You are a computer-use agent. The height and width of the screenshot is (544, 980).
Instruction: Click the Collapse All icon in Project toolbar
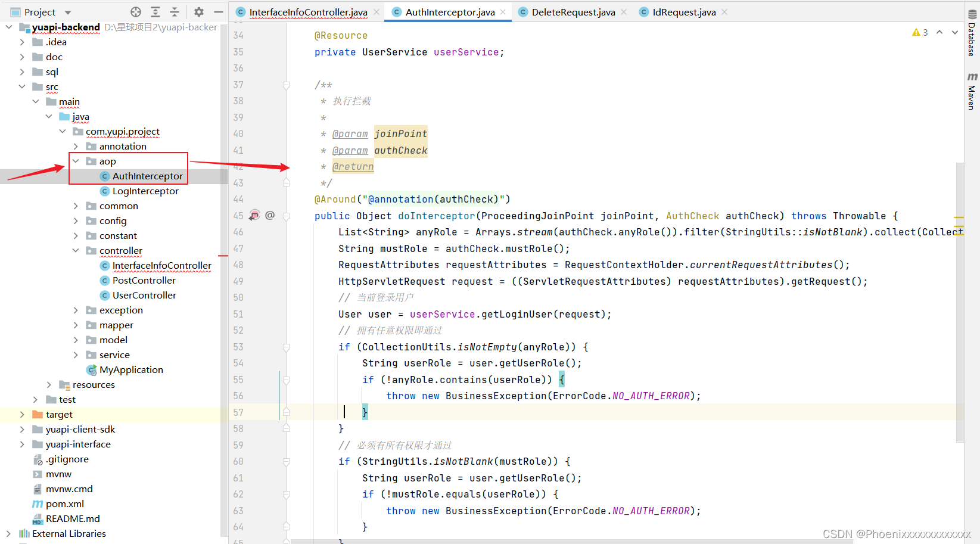coord(175,12)
